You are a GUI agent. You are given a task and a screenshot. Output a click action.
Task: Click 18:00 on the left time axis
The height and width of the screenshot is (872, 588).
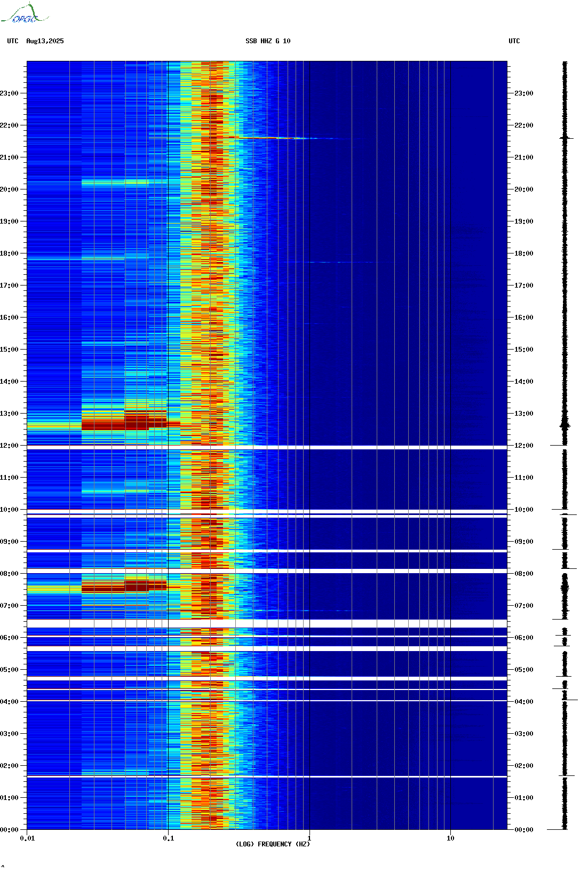[x=9, y=253]
